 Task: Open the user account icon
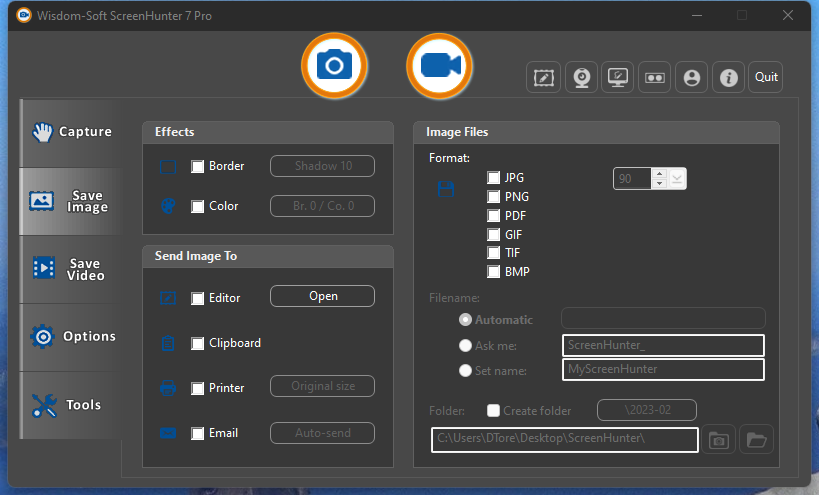pyautogui.click(x=692, y=77)
